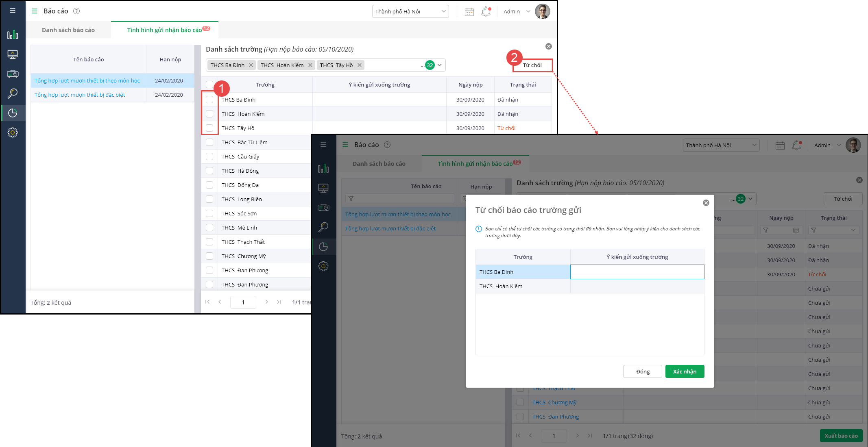Open the notifications bell icon
This screenshot has width=868, height=447.
point(486,12)
